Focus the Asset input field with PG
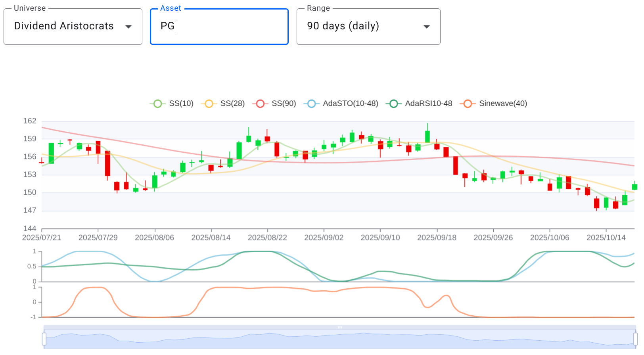This screenshot has width=644, height=355. coord(219,27)
